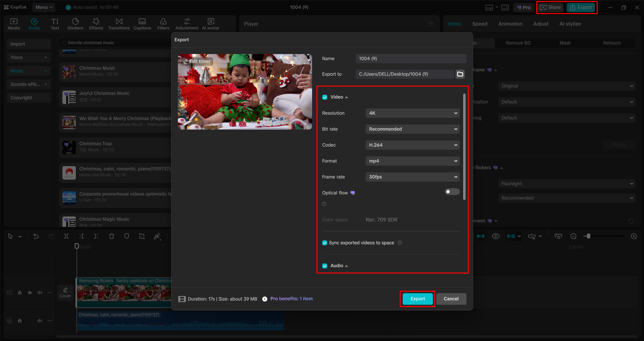
Task: Open the folder picker for the export path
Action: point(460,74)
